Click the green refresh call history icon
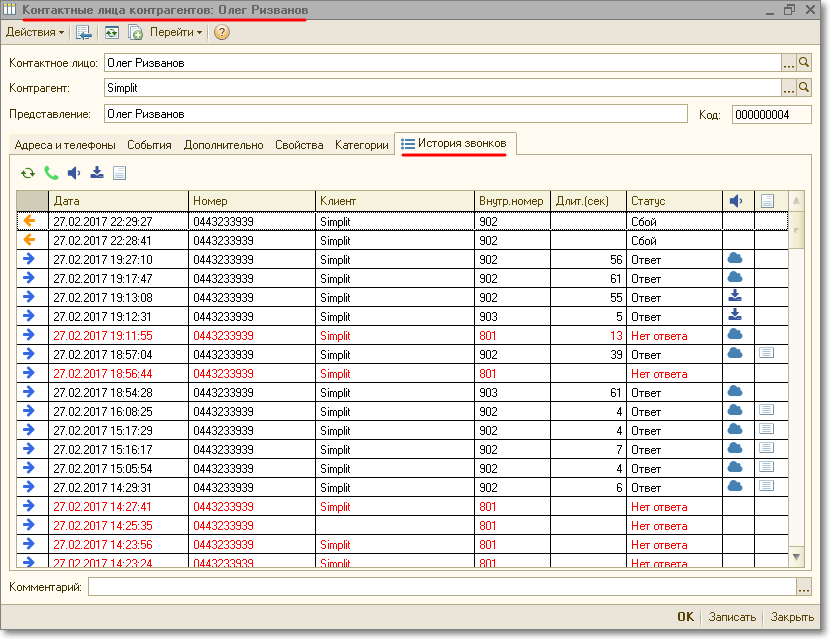The height and width of the screenshot is (639, 830). 28,173
